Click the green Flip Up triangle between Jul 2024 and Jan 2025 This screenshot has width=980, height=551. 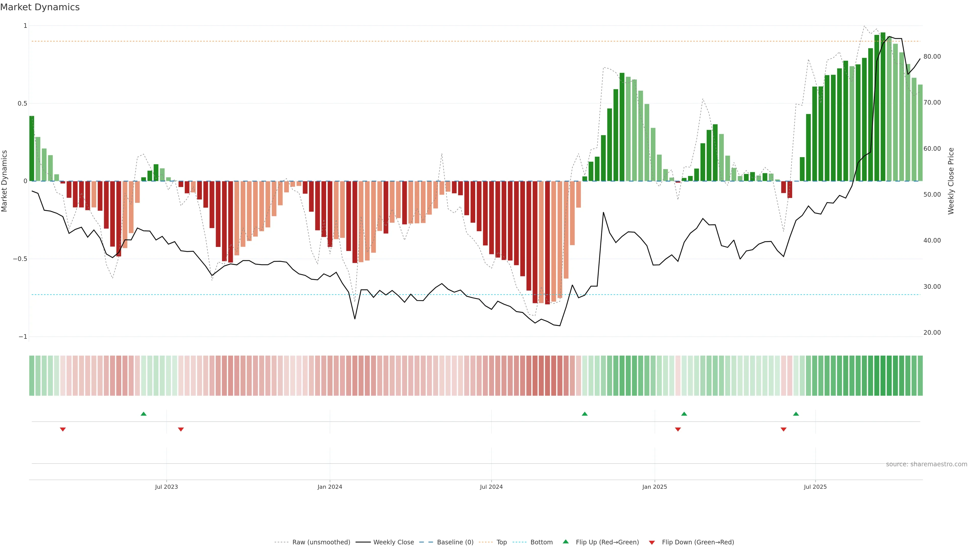585,414
